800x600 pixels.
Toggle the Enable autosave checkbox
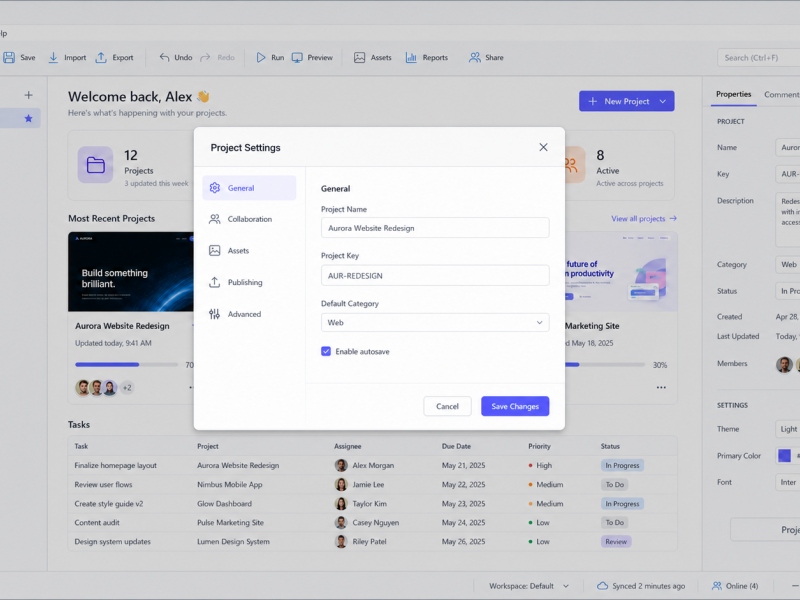point(326,352)
